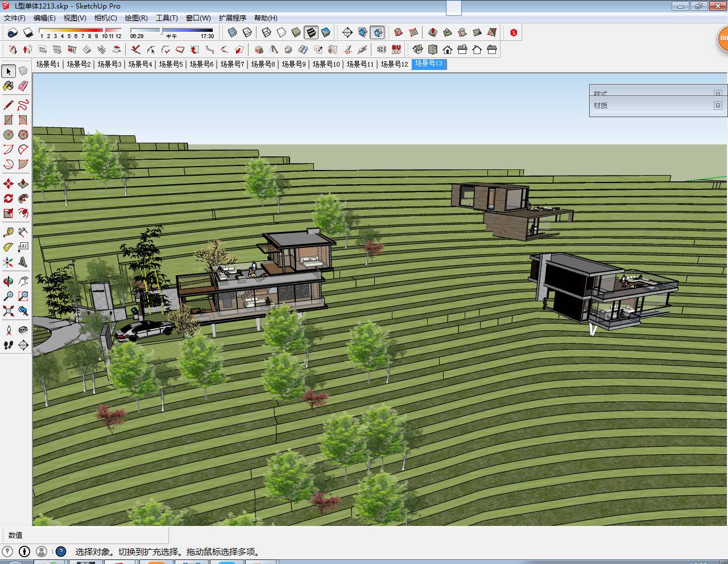Screen dimensions: 728x564
Task: Open the Iso house view
Action: [x=418, y=49]
